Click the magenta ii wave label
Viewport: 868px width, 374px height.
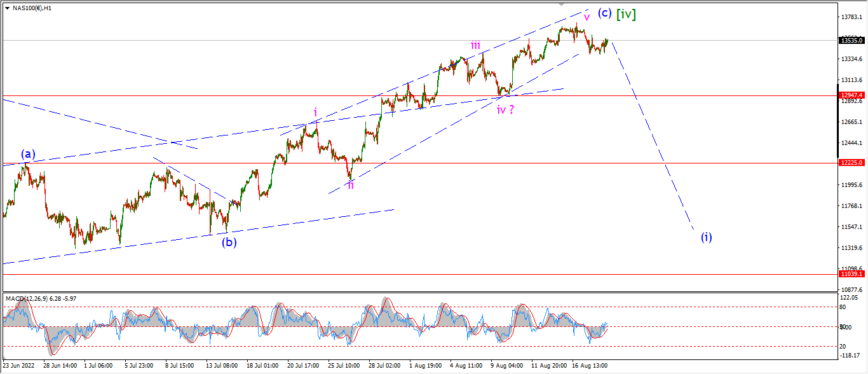(350, 184)
